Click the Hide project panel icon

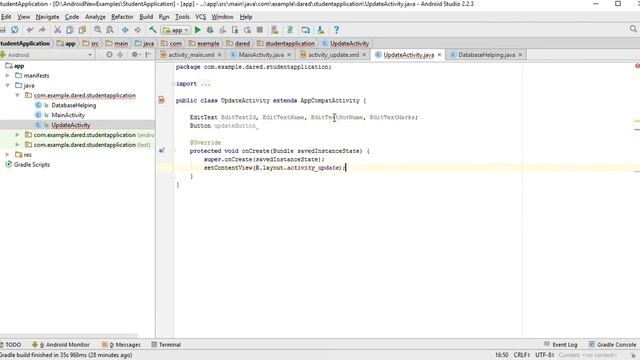pyautogui.click(x=148, y=54)
